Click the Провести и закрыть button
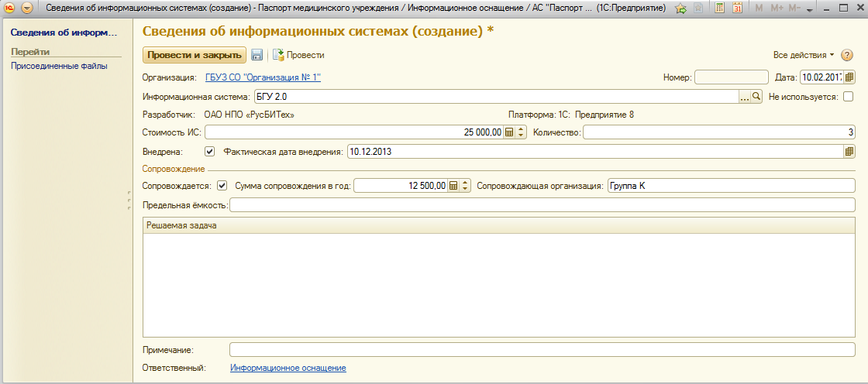 coord(195,55)
